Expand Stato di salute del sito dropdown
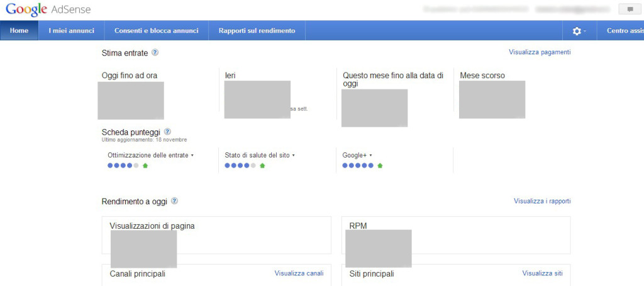The height and width of the screenshot is (286, 644). point(260,155)
